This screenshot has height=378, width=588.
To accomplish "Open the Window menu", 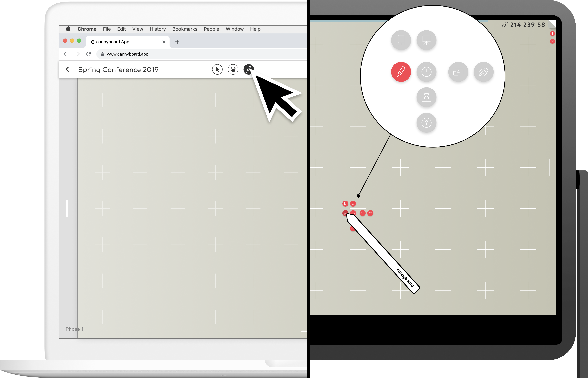I will [234, 29].
